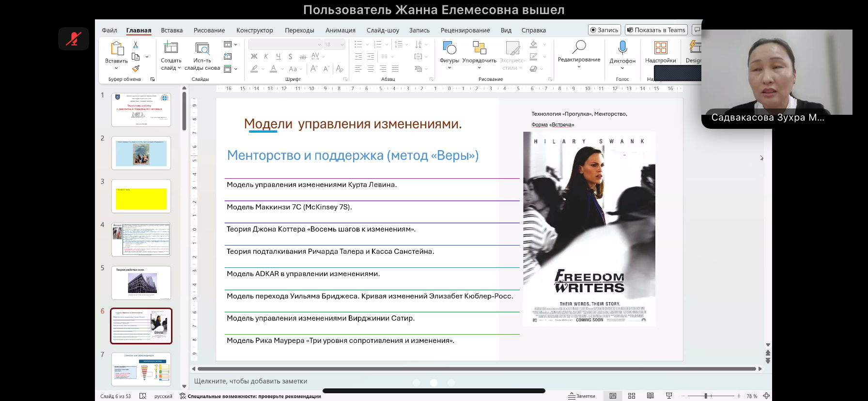Click the Increase Font Size icon
Image resolution: width=868 pixels, height=401 pixels.
pos(314,69)
